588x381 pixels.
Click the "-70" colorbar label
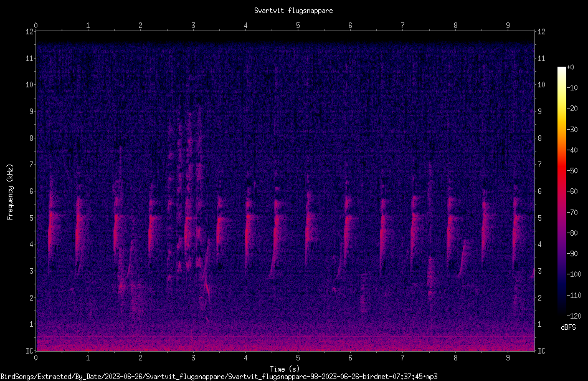tap(572, 213)
